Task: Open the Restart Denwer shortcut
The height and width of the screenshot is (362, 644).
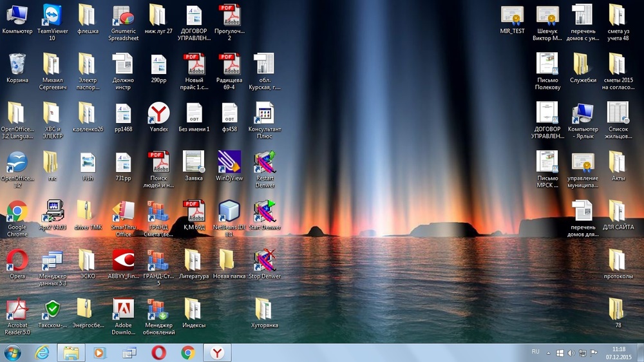Action: [x=265, y=162]
